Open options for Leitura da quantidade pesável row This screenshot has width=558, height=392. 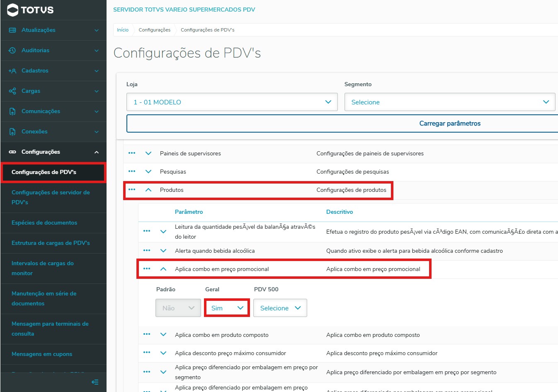[x=147, y=231]
